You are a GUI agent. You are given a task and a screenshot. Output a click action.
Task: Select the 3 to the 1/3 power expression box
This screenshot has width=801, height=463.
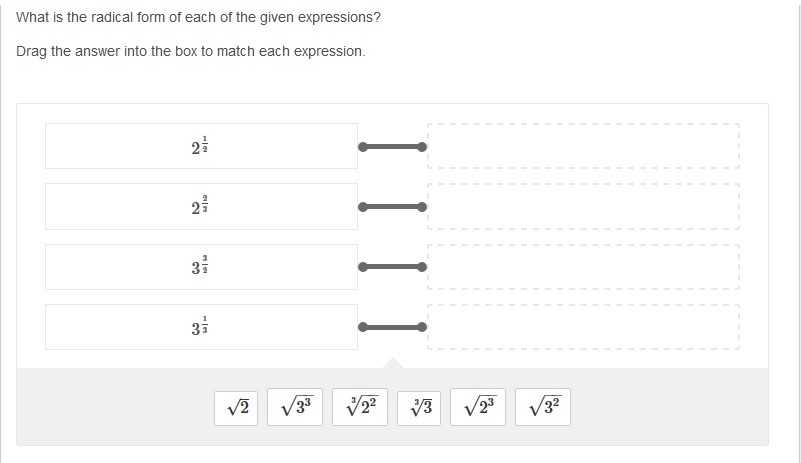(201, 327)
